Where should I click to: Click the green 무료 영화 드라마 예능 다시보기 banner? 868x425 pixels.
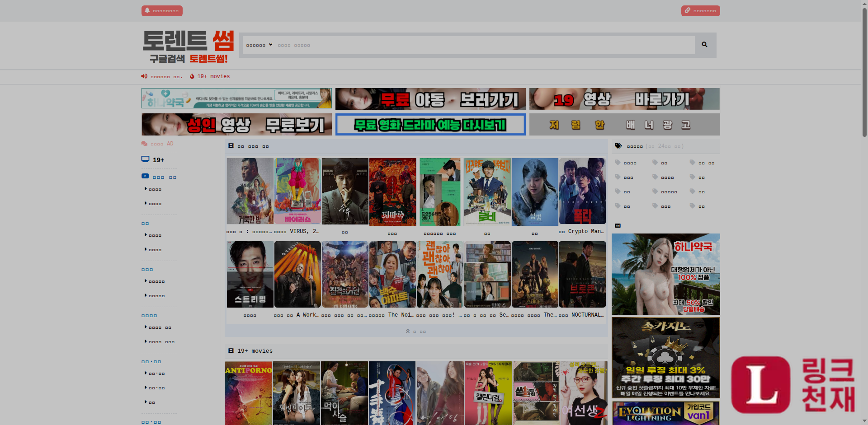[430, 124]
